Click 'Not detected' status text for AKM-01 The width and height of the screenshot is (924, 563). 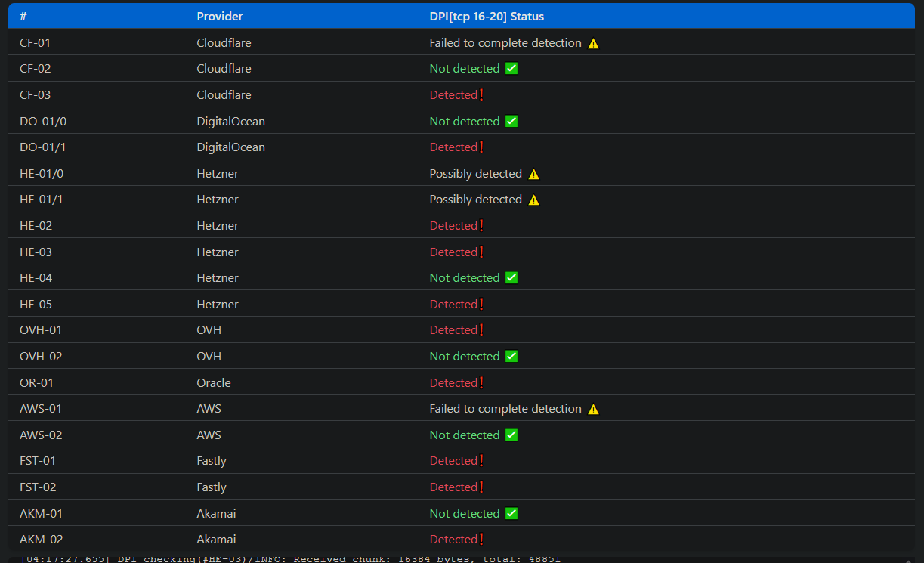[x=465, y=513]
